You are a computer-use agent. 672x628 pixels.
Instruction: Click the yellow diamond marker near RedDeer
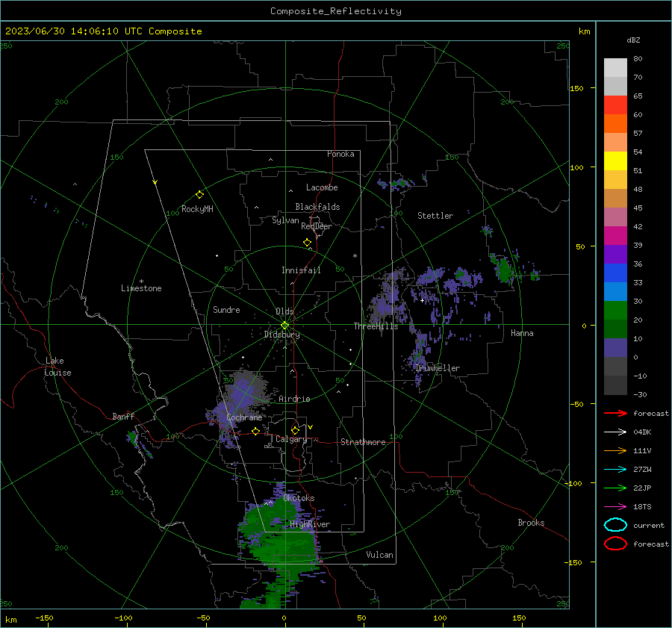307,243
